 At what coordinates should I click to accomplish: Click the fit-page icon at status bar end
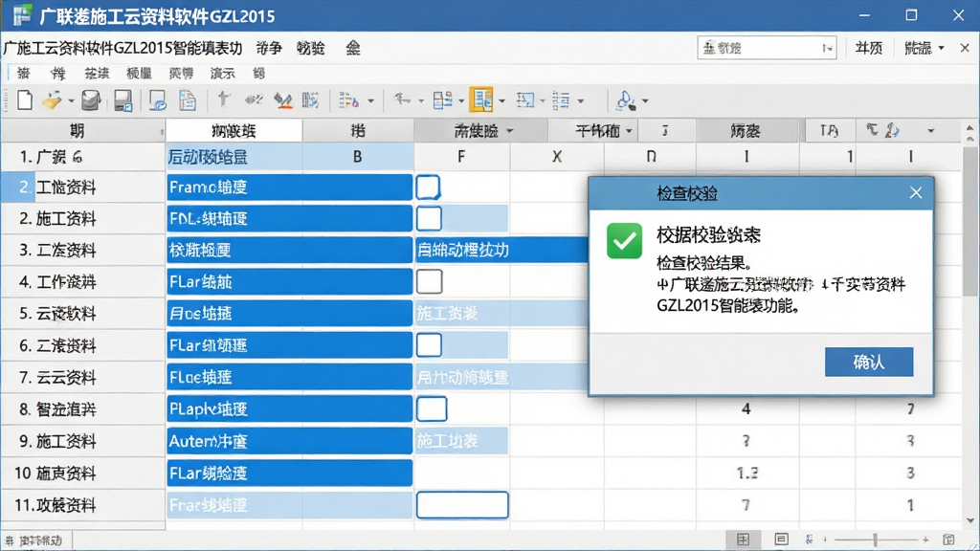pyautogui.click(x=948, y=540)
